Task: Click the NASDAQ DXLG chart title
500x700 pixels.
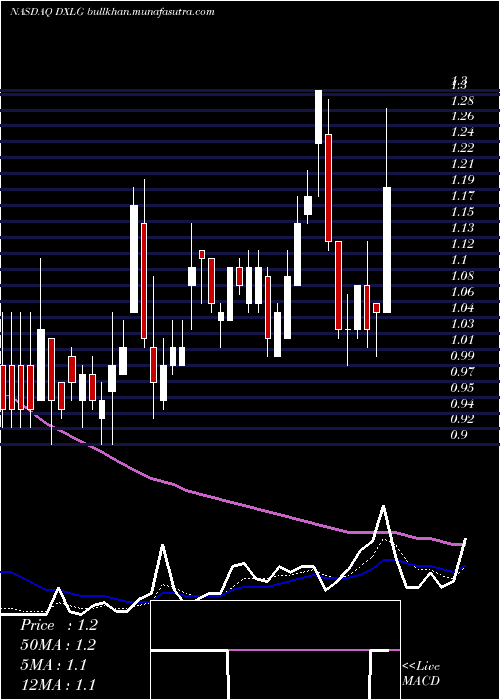Action: (x=46, y=12)
